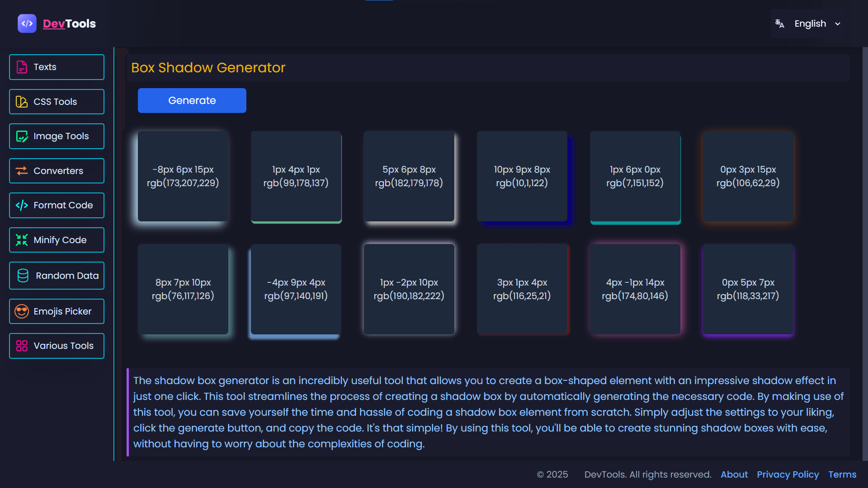Viewport: 868px width, 488px height.
Task: Open the English language dropdown
Action: point(811,23)
